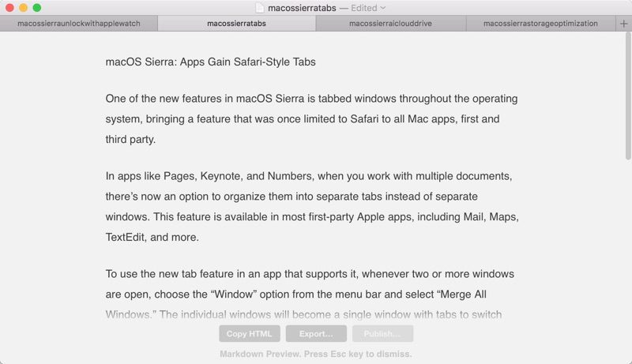Viewport: 632px width, 364px height.
Task: Click the green full-screen window button
Action: click(x=37, y=8)
